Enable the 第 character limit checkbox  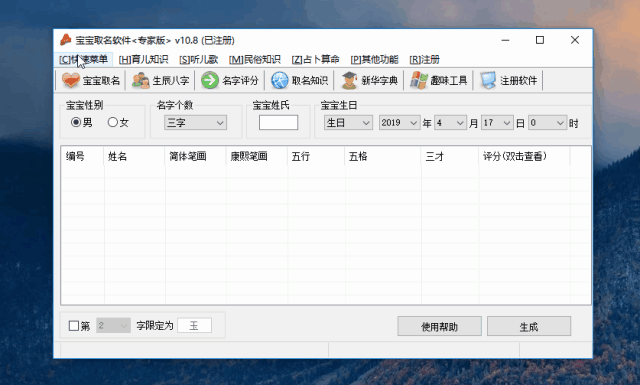point(74,326)
